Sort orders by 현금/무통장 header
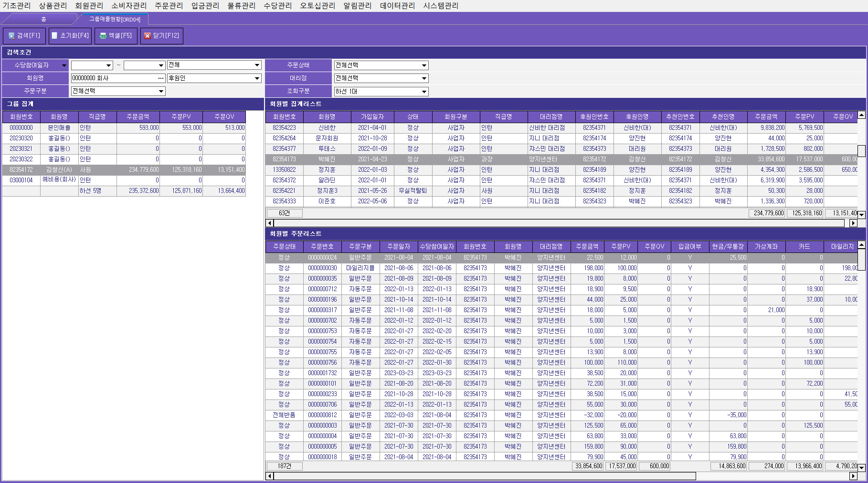The width and height of the screenshot is (868, 483). click(728, 247)
